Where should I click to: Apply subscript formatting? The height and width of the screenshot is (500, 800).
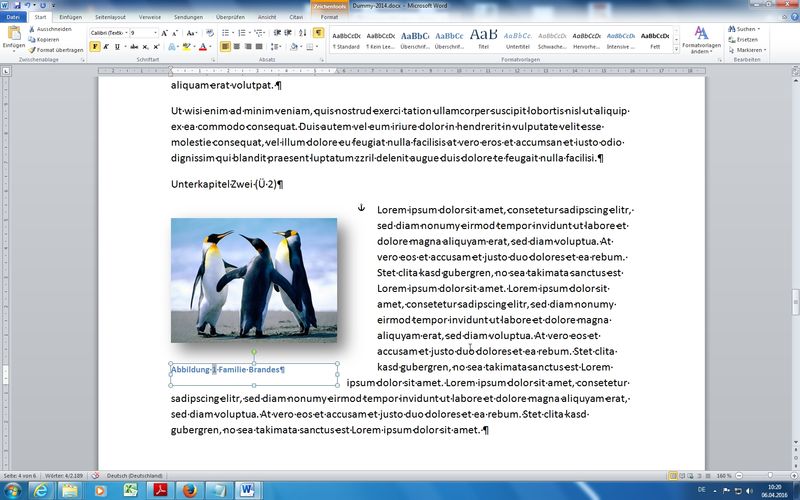click(145, 47)
